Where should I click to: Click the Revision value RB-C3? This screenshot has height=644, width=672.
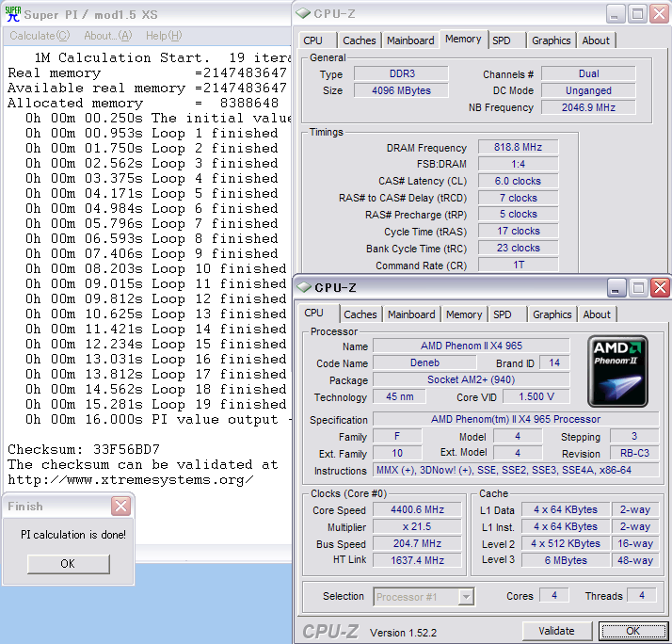coord(634,453)
